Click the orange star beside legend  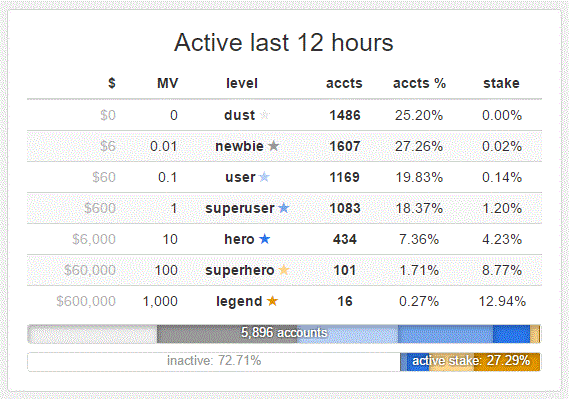[x=273, y=301]
